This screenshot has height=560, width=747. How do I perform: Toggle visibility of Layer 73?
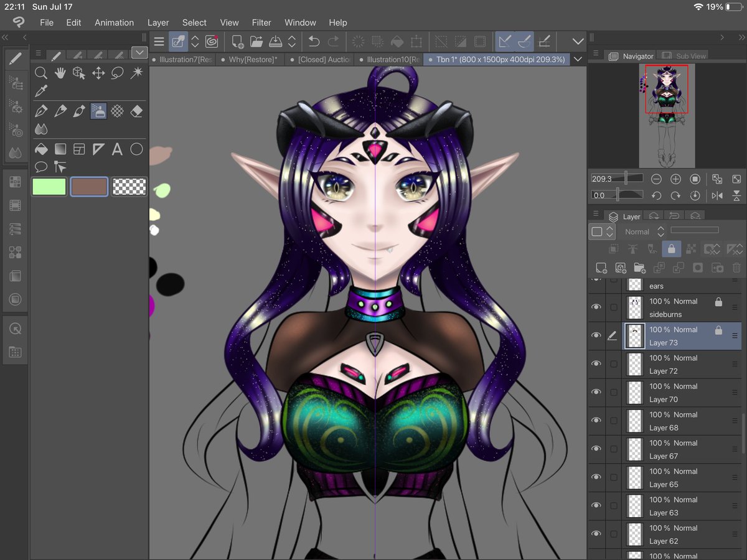(596, 335)
